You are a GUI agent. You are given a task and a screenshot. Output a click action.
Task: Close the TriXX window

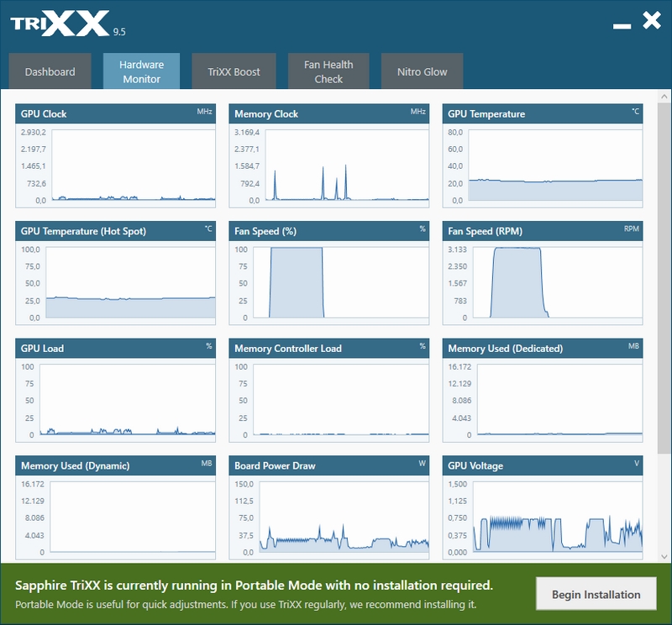652,20
